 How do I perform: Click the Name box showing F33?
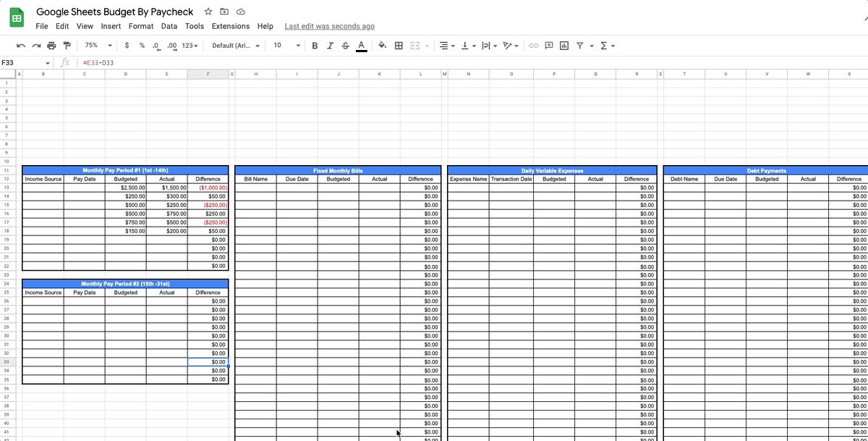coord(27,63)
